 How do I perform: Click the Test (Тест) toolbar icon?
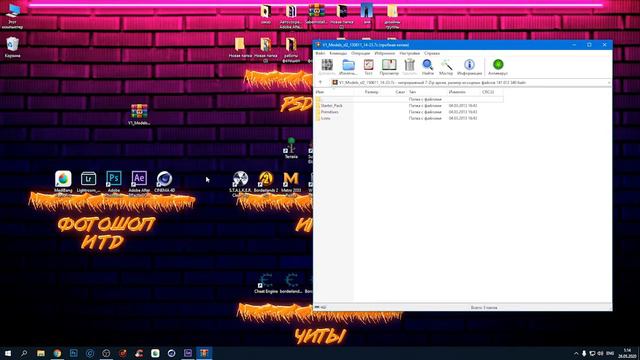pos(368,67)
